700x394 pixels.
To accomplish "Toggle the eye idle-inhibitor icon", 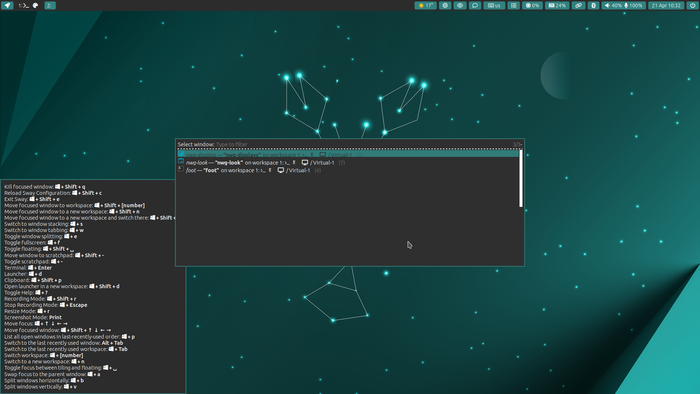I will click(460, 5).
